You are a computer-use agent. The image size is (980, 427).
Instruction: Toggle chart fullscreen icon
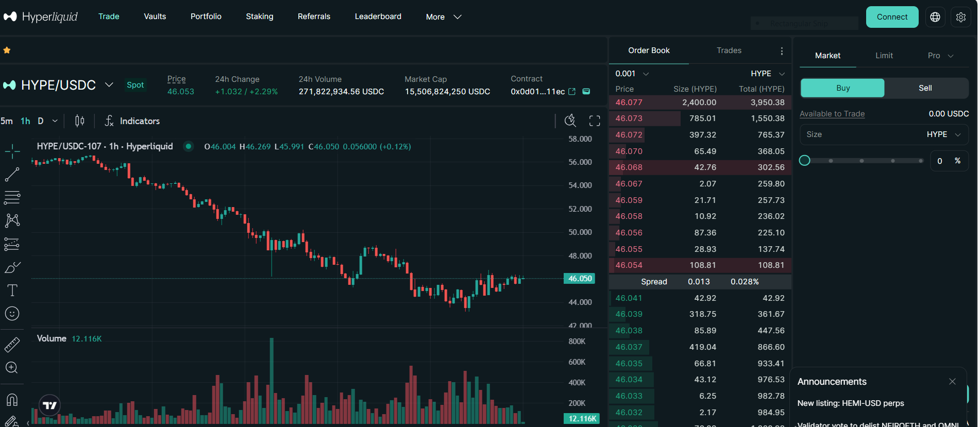click(595, 121)
